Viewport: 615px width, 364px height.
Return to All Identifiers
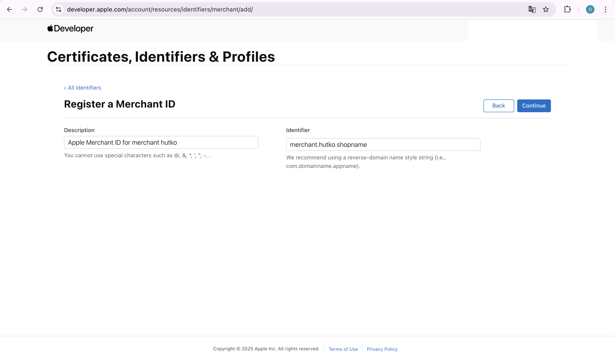click(x=82, y=88)
